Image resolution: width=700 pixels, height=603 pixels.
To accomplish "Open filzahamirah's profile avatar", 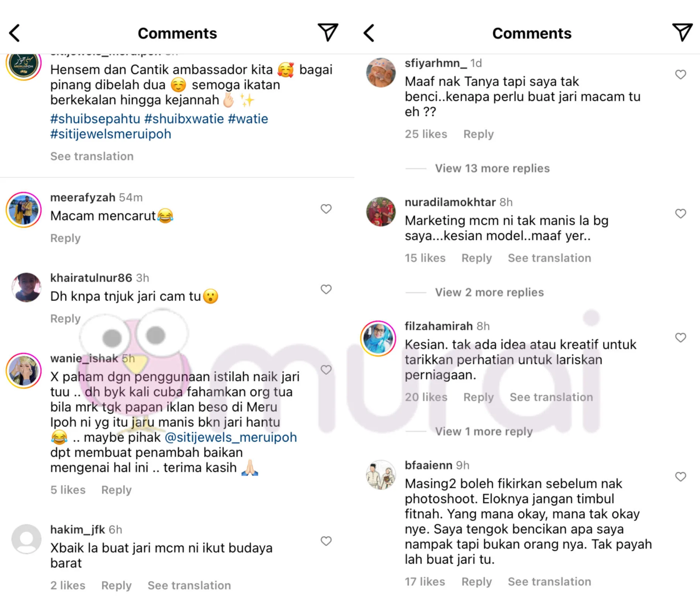I will 378,338.
